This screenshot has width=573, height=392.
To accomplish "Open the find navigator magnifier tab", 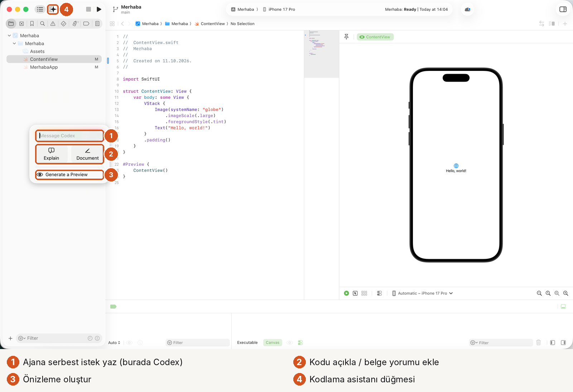I will click(x=43, y=24).
